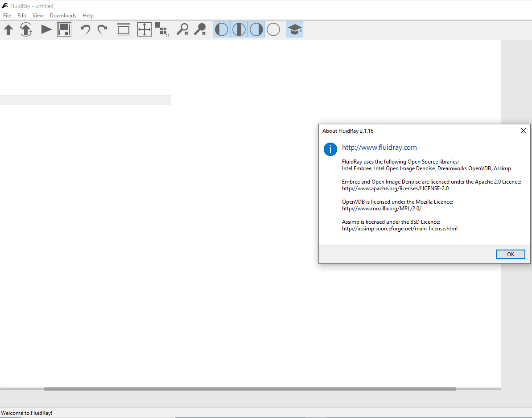532x418 pixels.
Task: Click the floppy disk save icon
Action: [x=64, y=30]
